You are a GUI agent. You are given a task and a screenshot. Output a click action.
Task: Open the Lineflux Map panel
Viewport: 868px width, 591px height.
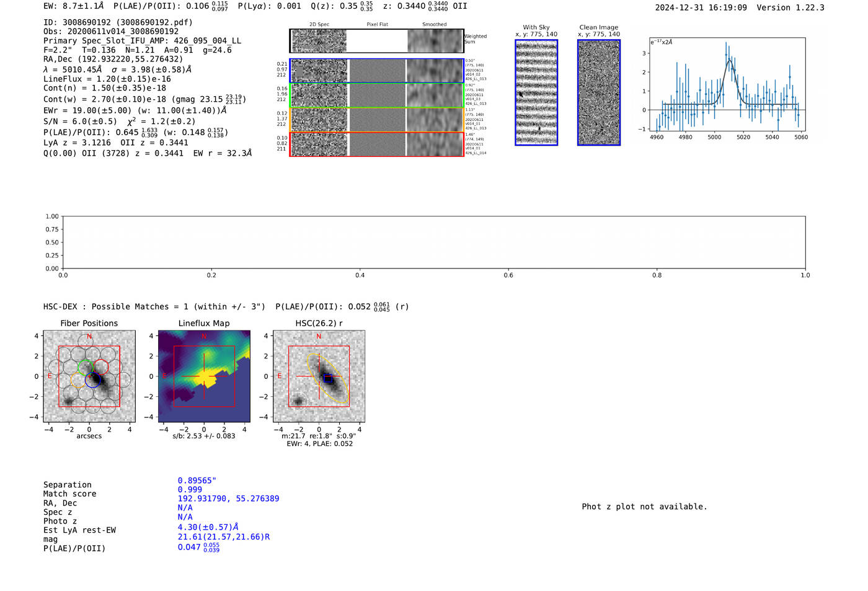204,376
